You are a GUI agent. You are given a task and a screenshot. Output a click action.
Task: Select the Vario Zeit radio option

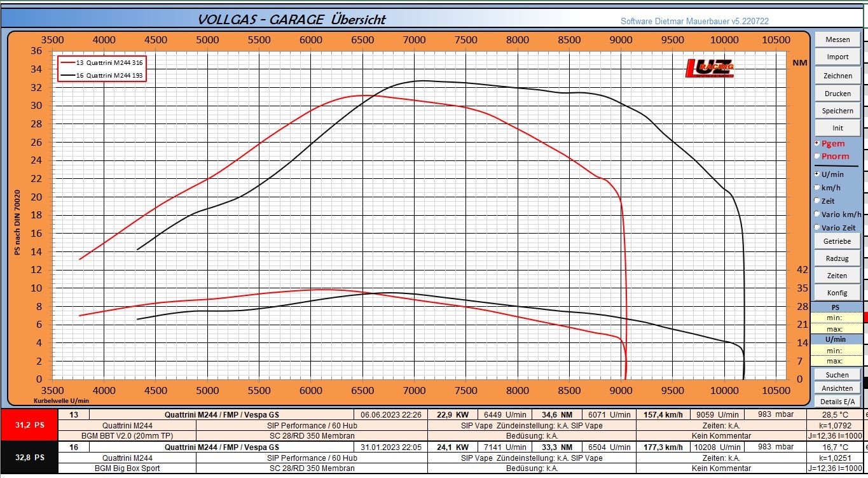click(x=817, y=227)
